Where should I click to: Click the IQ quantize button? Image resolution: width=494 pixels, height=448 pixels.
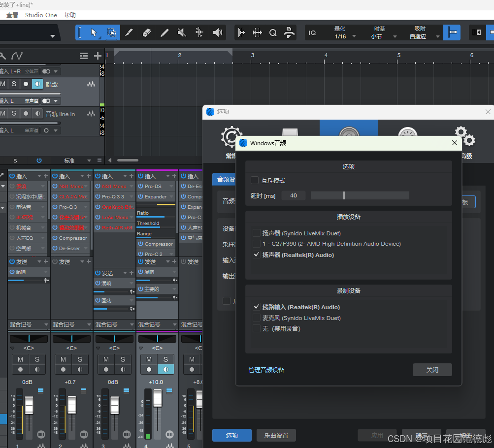tap(312, 33)
